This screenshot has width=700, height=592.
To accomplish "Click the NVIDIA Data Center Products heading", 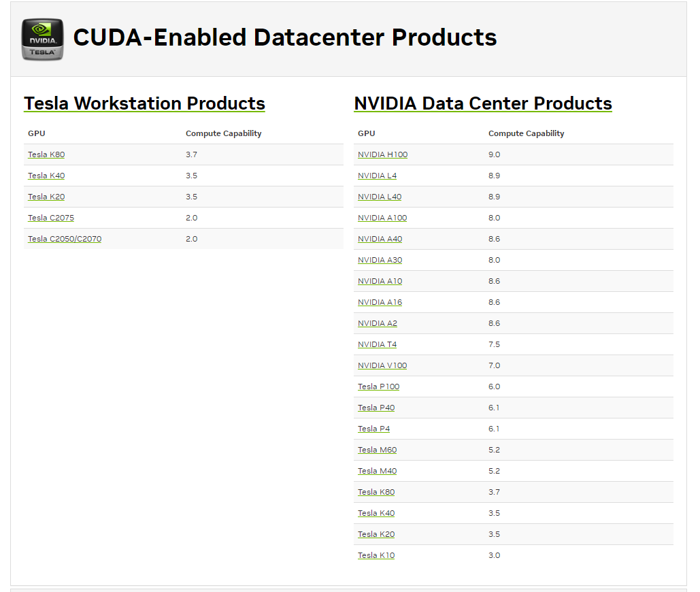I will click(482, 103).
